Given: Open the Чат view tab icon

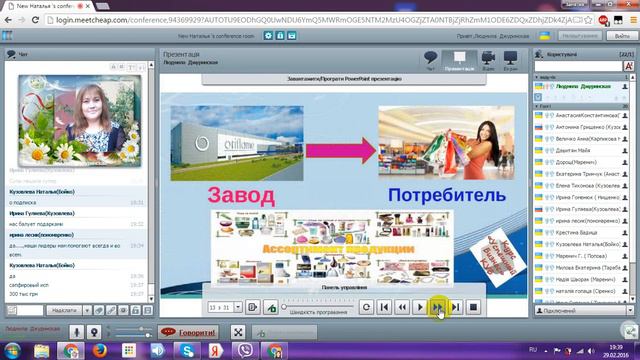Looking at the screenshot, I should tap(430, 60).
